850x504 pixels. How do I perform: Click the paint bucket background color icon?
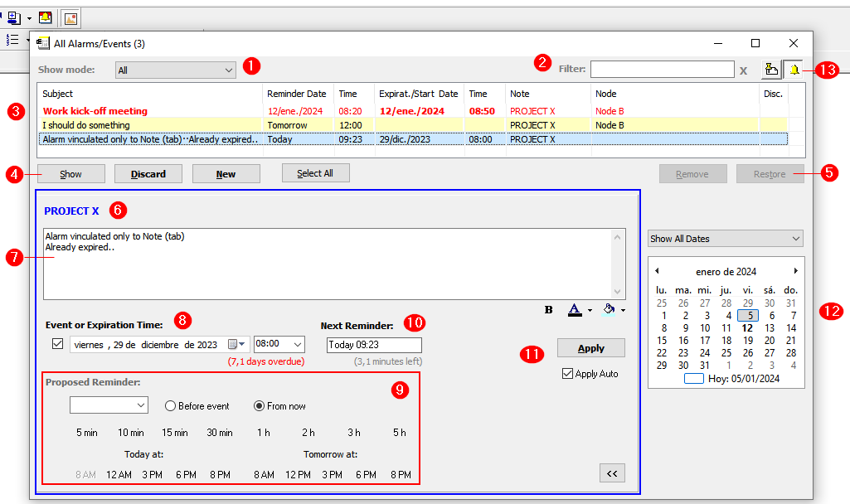[610, 310]
